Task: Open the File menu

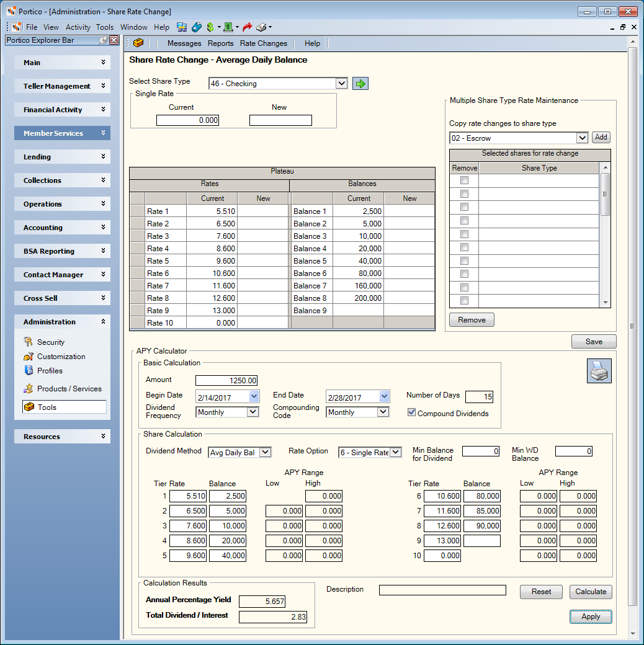Action: [x=32, y=27]
